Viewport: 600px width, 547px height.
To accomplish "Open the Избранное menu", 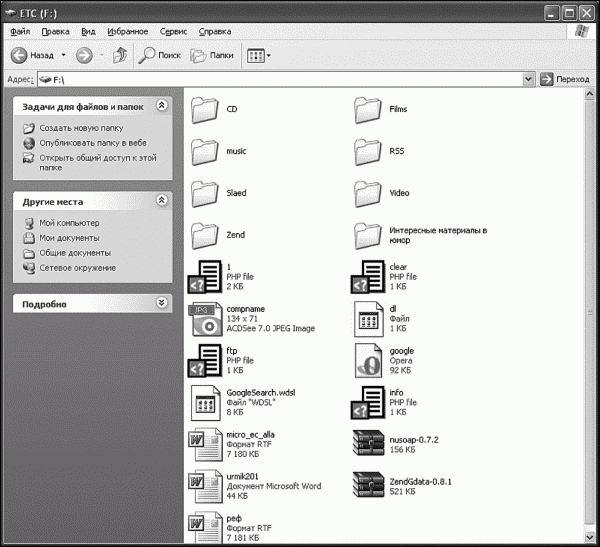I will point(127,32).
